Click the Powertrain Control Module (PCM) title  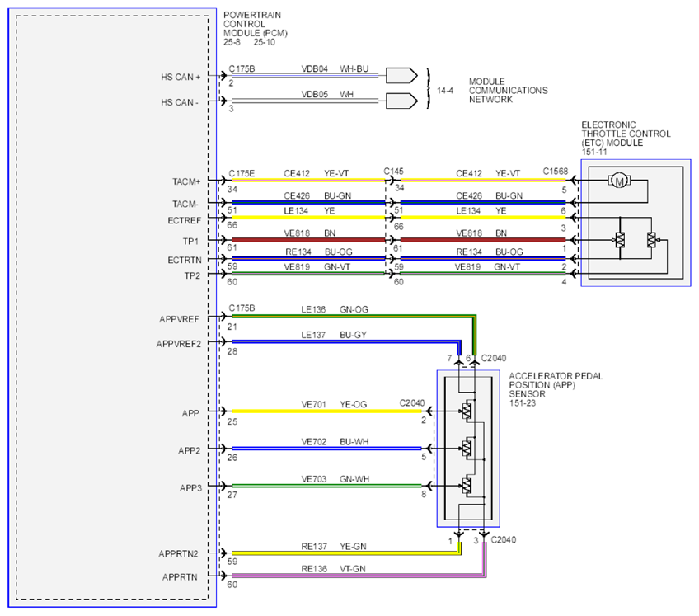tap(255, 24)
